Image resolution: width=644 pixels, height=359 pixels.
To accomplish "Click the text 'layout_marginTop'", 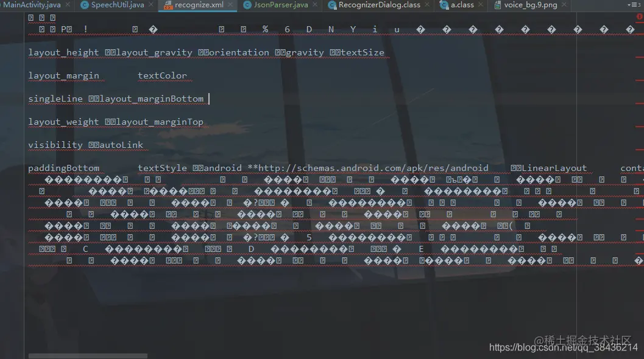I will click(160, 122).
